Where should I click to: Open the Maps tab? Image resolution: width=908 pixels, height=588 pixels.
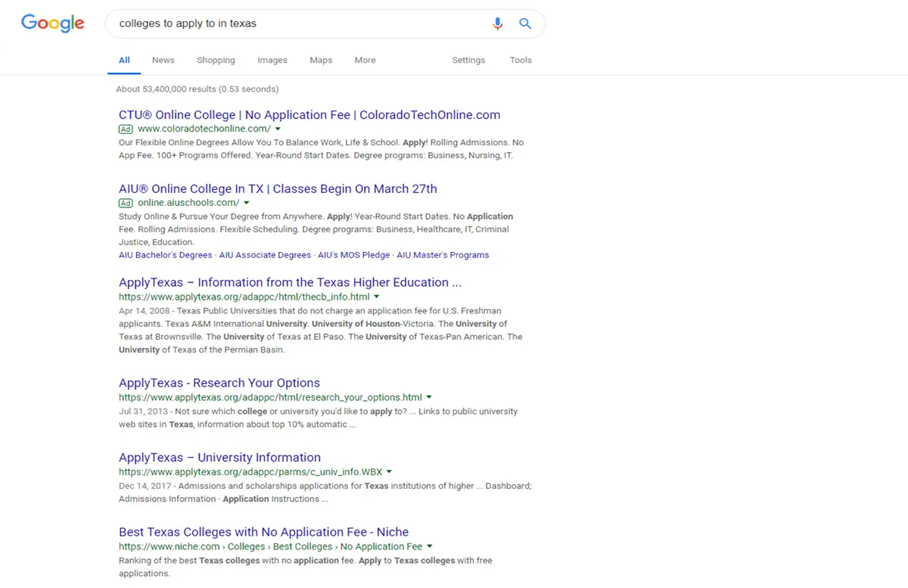click(321, 61)
